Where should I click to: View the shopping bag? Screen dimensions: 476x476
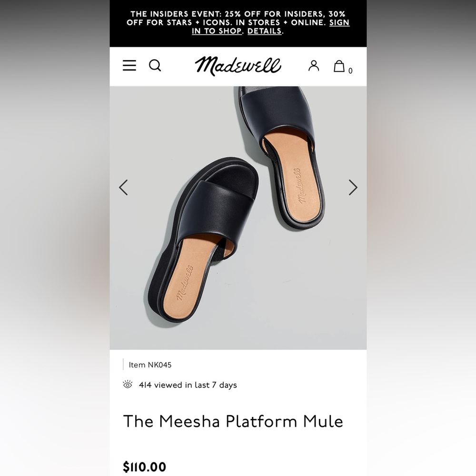(x=339, y=66)
